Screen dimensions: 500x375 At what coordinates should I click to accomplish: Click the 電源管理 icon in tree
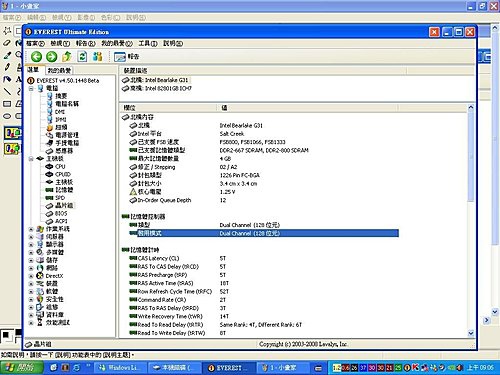tap(50, 135)
